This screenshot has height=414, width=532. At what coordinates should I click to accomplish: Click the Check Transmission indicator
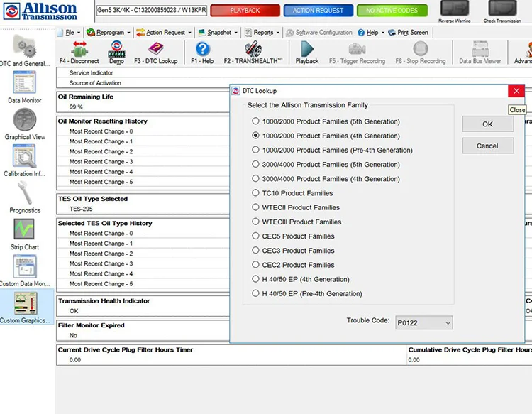coord(502,11)
